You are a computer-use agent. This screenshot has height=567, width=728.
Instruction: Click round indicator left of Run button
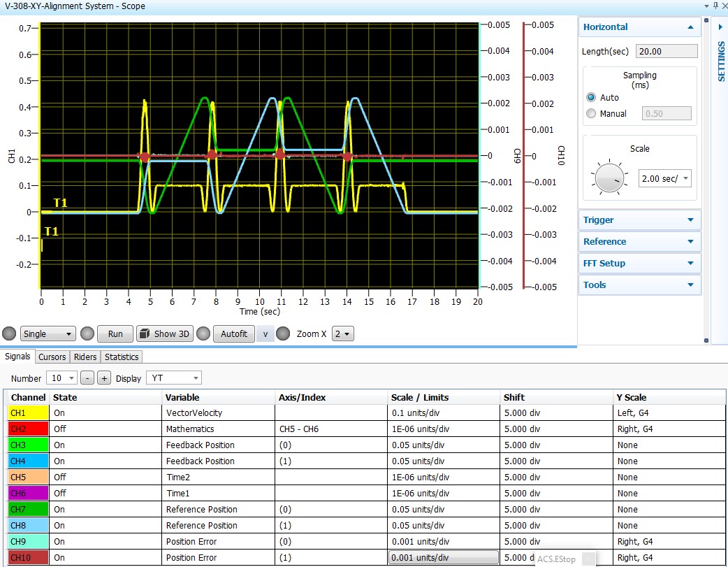pyautogui.click(x=87, y=333)
